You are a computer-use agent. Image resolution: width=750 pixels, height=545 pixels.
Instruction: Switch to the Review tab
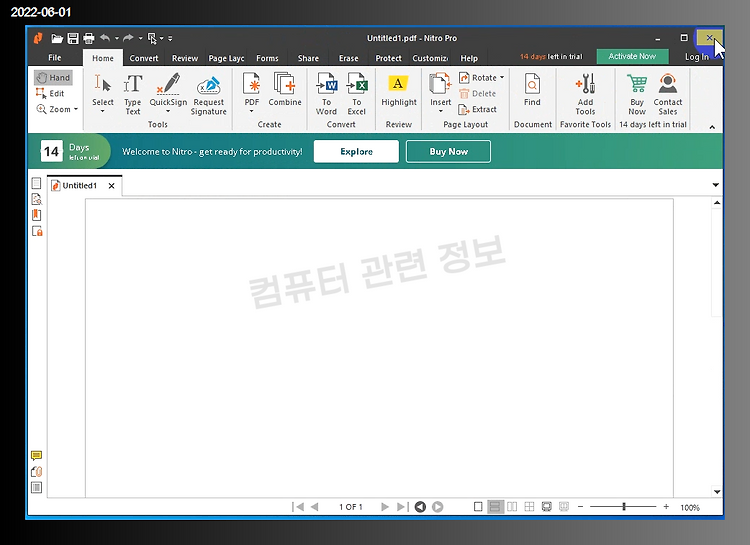pos(185,58)
